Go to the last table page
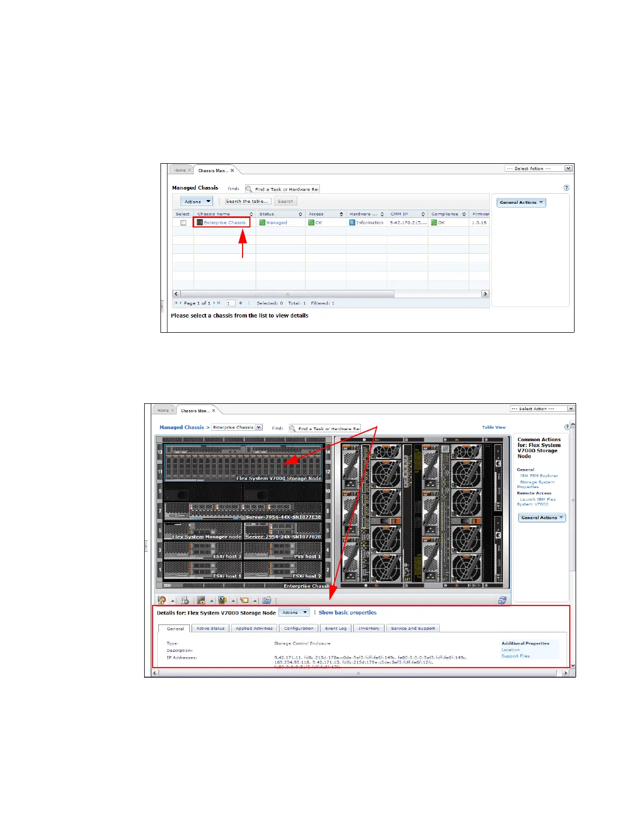 [x=219, y=303]
